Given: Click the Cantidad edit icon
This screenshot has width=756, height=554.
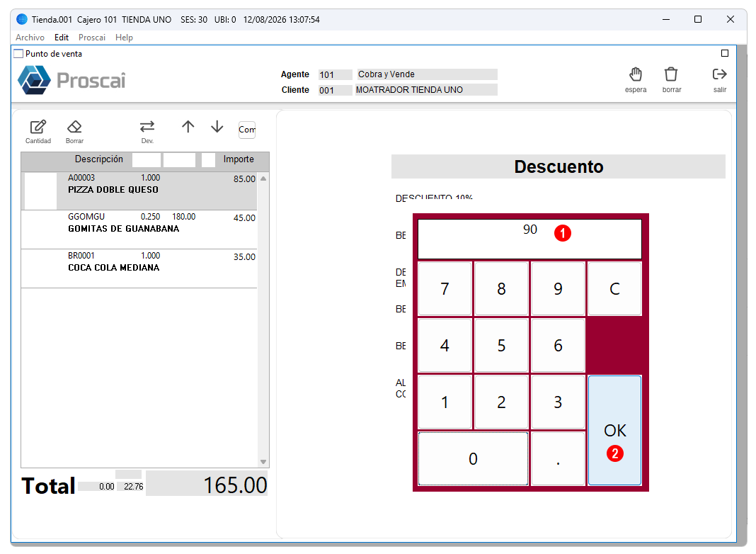Looking at the screenshot, I should 38,127.
